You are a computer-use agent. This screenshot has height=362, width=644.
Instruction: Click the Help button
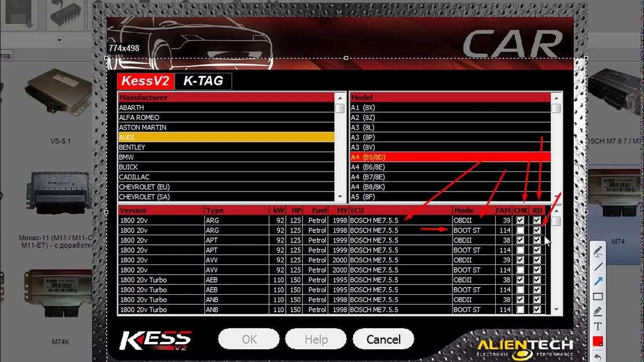pyautogui.click(x=316, y=339)
